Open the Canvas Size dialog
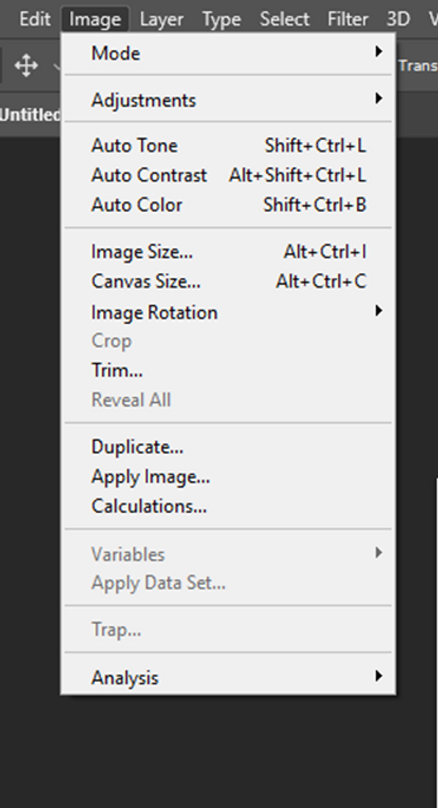The height and width of the screenshot is (808, 438). coord(228,281)
